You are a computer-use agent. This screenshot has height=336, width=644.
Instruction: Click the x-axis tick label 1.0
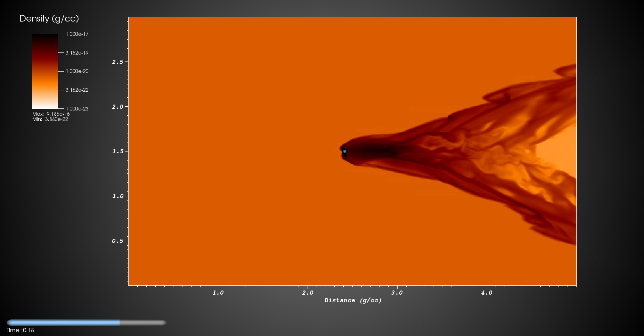point(218,293)
